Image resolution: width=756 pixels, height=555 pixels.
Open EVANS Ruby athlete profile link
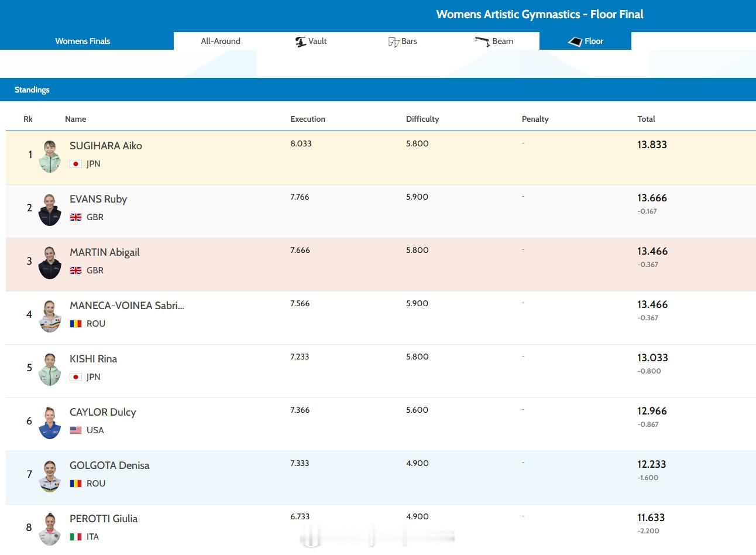pyautogui.click(x=98, y=199)
